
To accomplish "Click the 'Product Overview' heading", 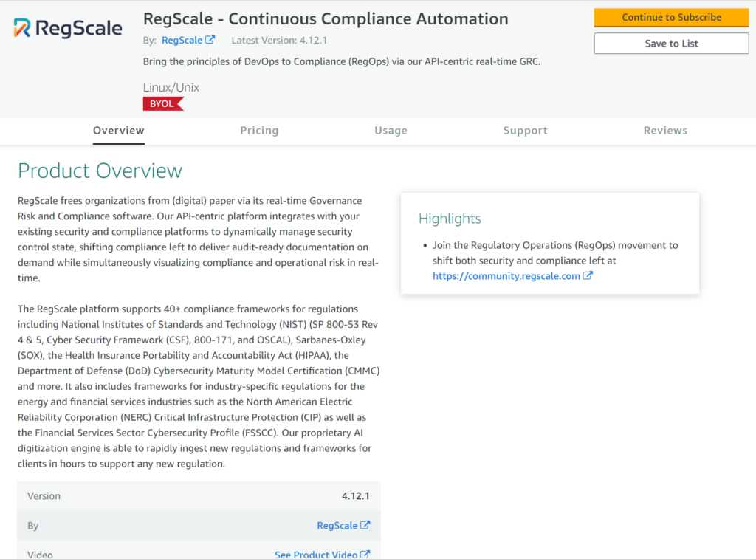I will pyautogui.click(x=100, y=171).
